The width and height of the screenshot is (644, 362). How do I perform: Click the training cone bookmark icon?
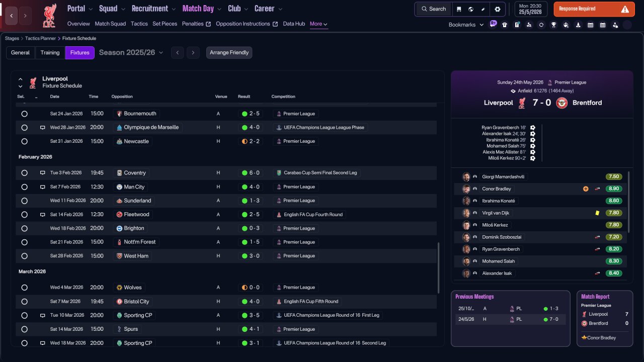[x=578, y=25]
